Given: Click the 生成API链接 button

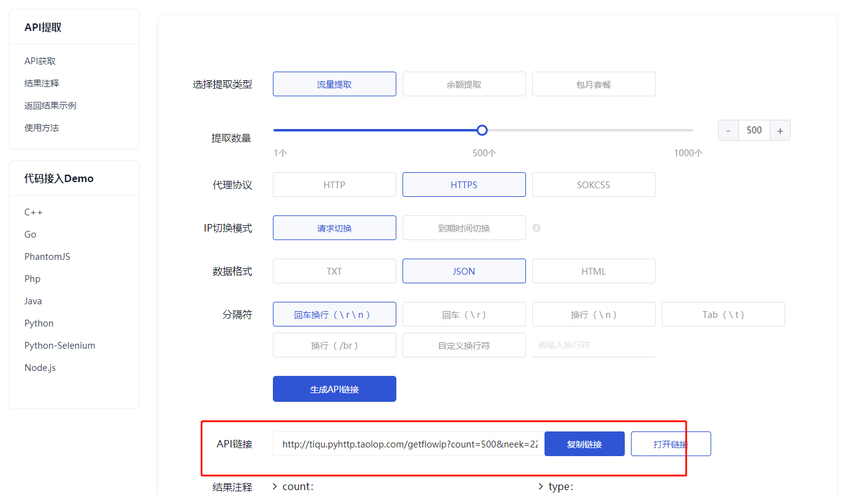Looking at the screenshot, I should point(335,389).
